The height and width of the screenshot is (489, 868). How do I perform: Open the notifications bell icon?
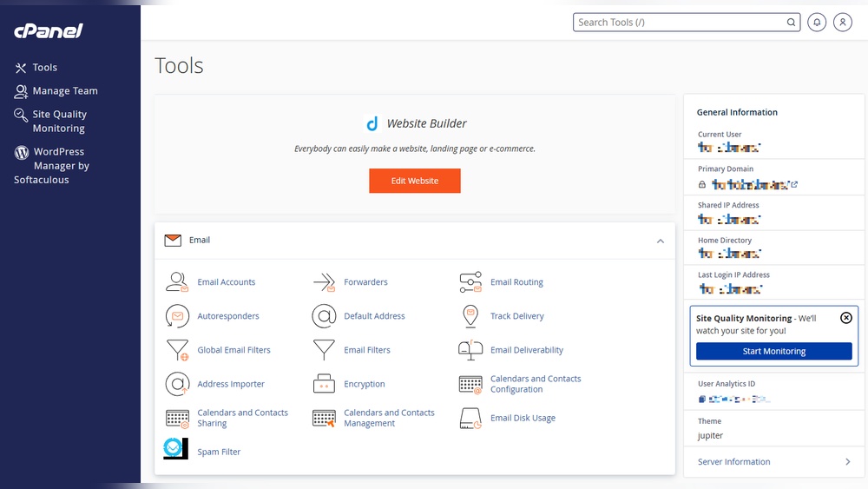point(817,23)
